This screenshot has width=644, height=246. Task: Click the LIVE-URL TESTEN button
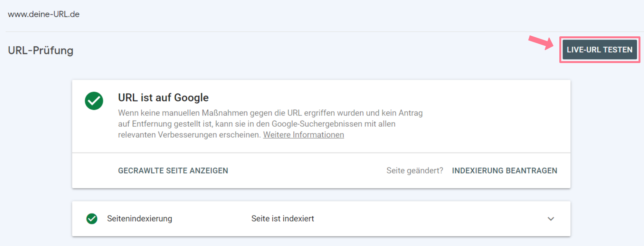click(600, 50)
